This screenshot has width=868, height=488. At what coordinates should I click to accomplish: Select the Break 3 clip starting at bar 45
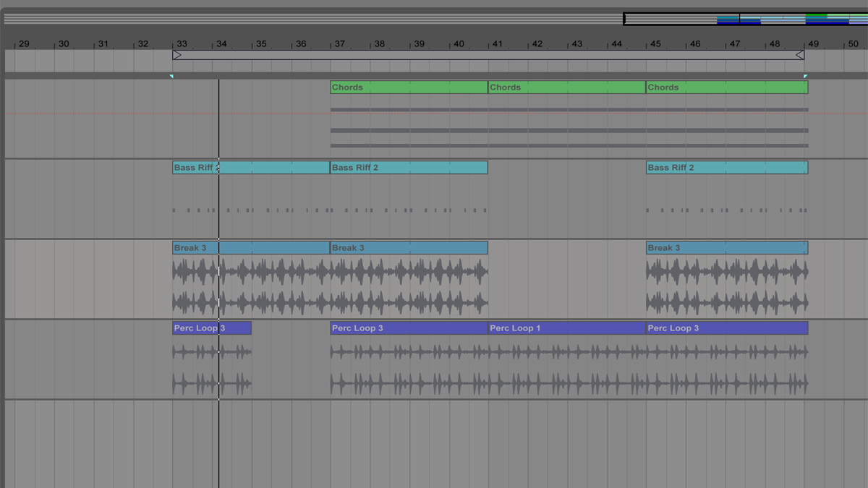tap(727, 248)
